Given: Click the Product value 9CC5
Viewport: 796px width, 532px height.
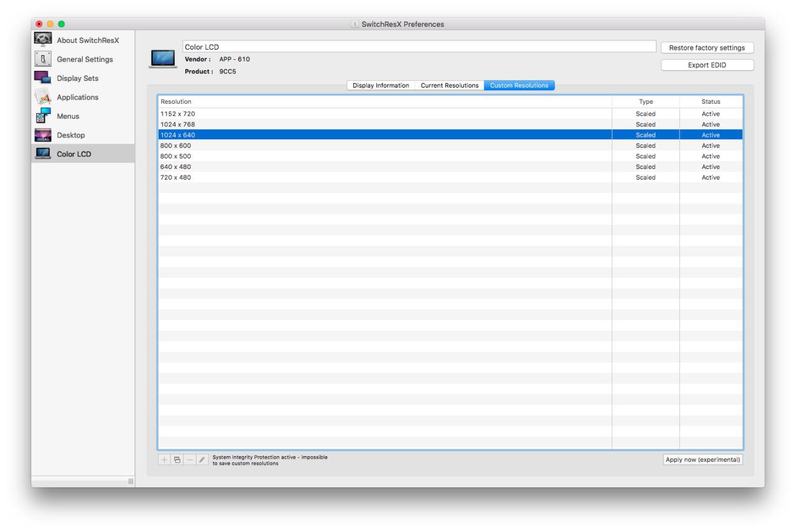Looking at the screenshot, I should tap(228, 71).
